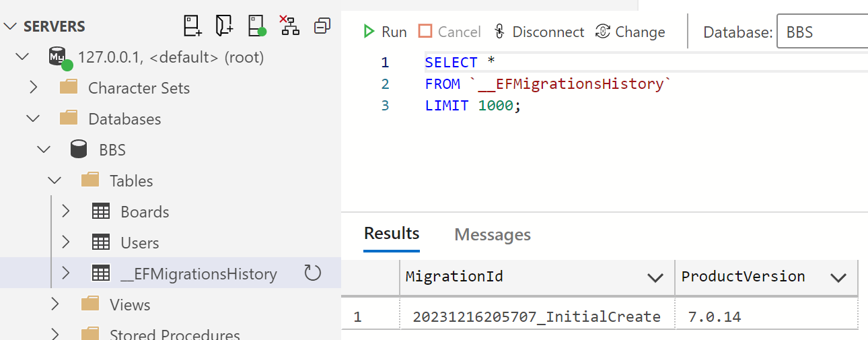Change the connection

point(630,32)
